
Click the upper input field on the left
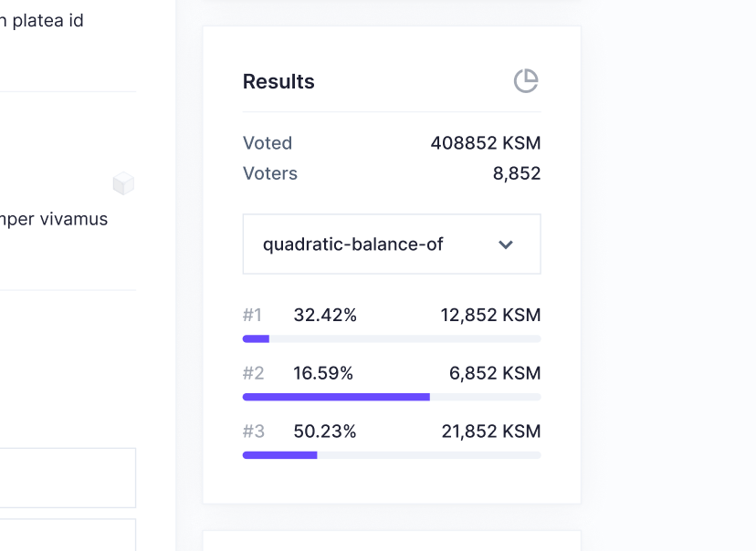pyautogui.click(x=68, y=477)
